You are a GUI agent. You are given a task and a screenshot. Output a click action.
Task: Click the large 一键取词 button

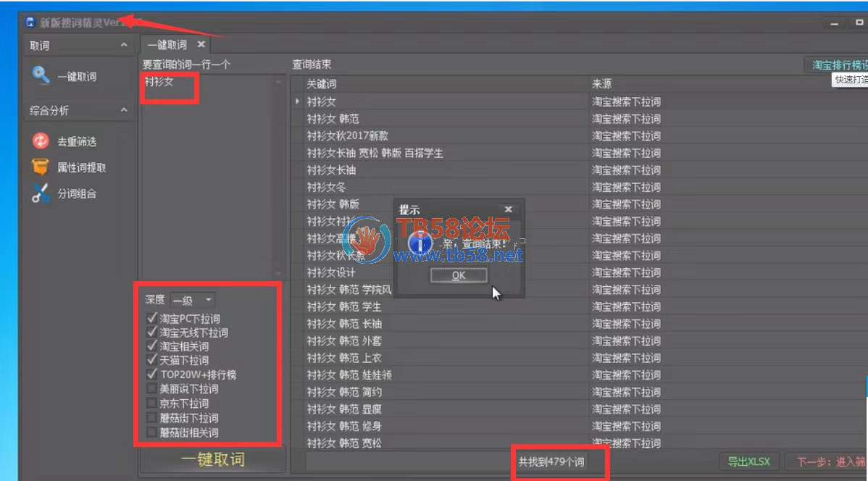pyautogui.click(x=212, y=460)
